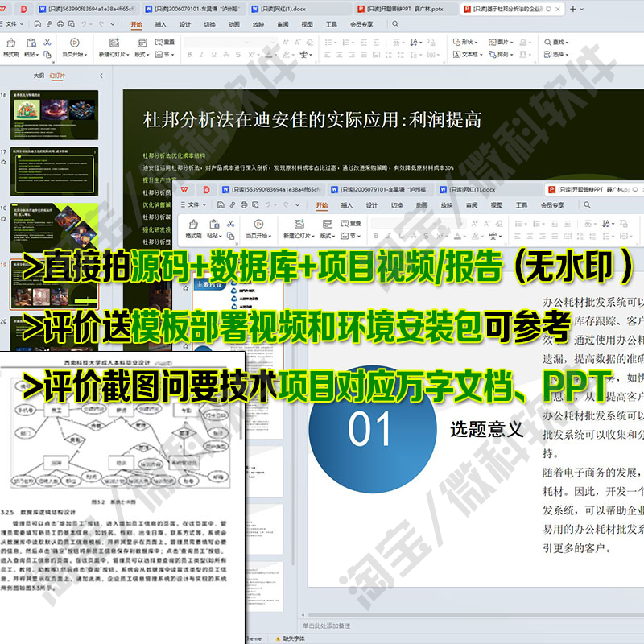Open 选择 select dropdown in back window

556,54
